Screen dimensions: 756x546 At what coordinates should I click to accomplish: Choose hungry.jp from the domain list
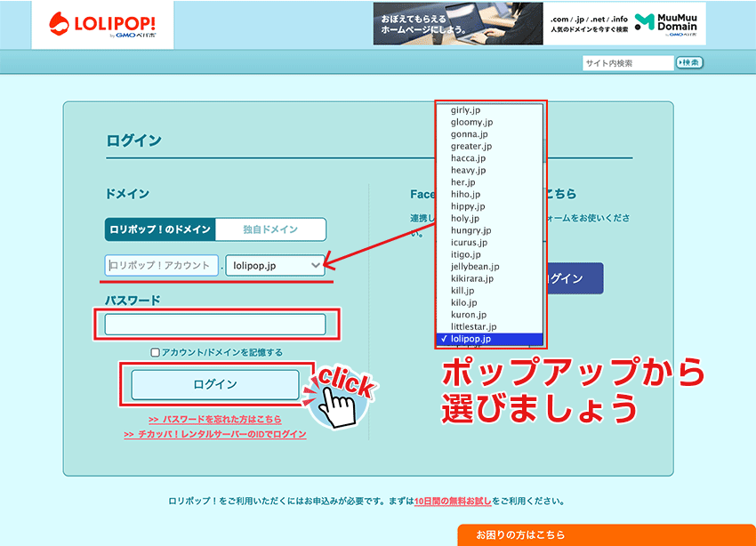pos(470,230)
